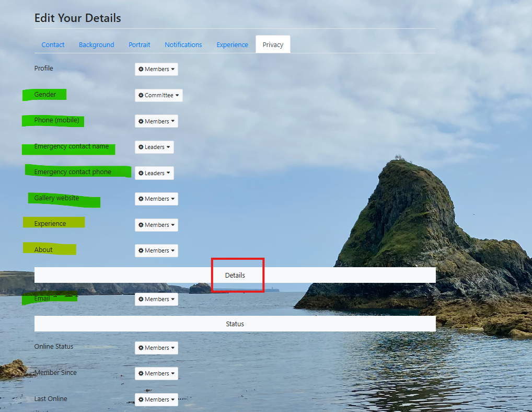Click the Status section header

(x=235, y=324)
